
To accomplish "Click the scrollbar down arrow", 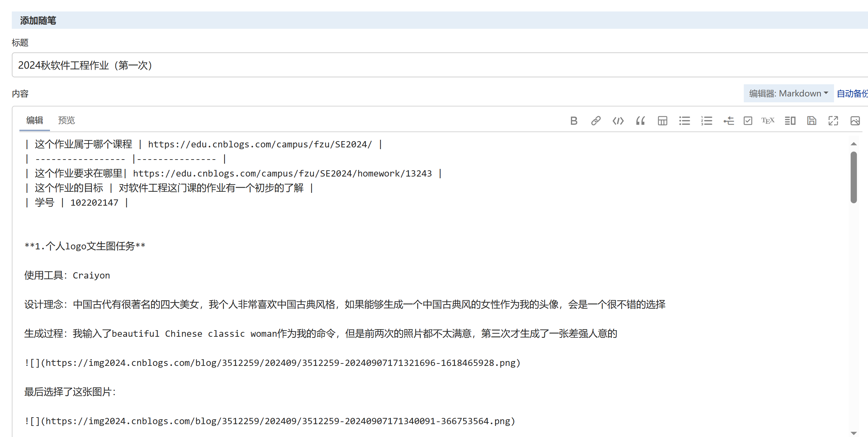I will tap(854, 433).
